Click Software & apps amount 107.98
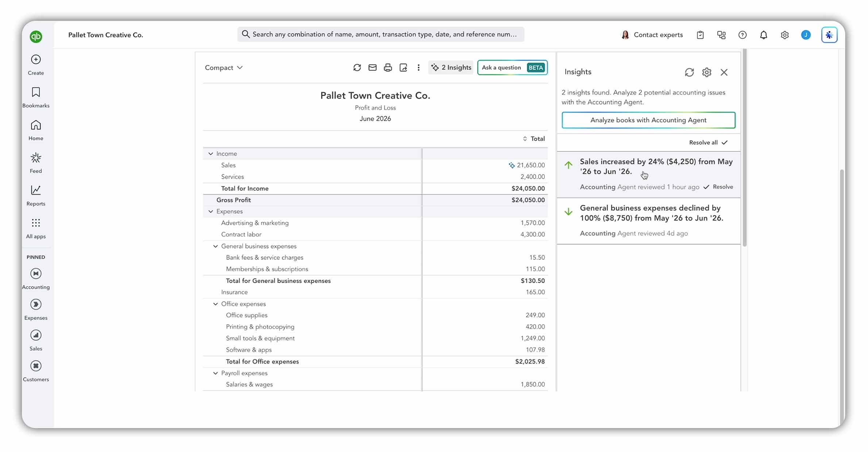 535,350
